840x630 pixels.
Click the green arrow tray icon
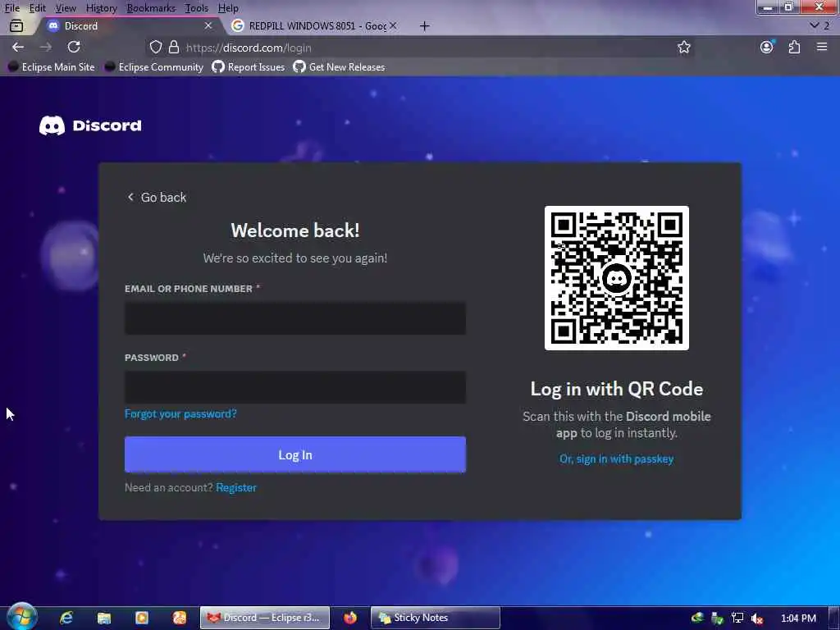[717, 619]
